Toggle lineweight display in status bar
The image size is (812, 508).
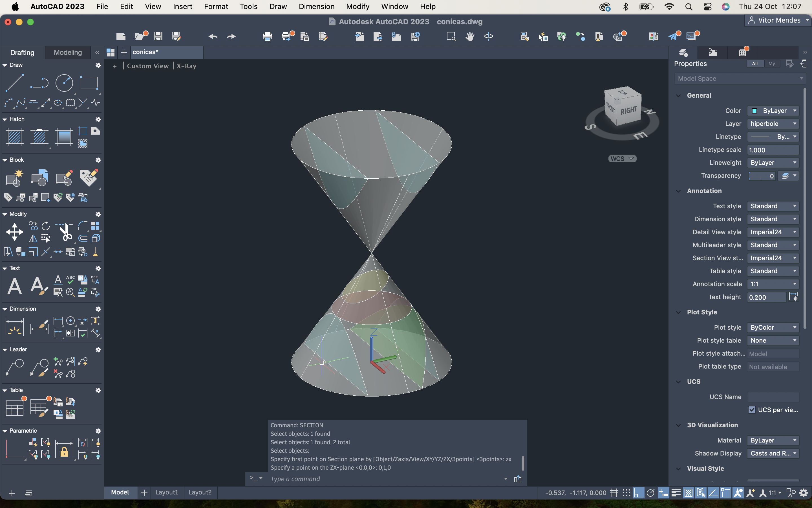(676, 493)
